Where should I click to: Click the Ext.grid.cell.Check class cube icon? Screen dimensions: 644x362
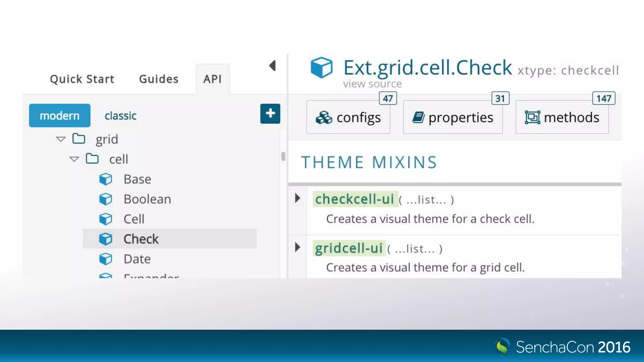(321, 67)
